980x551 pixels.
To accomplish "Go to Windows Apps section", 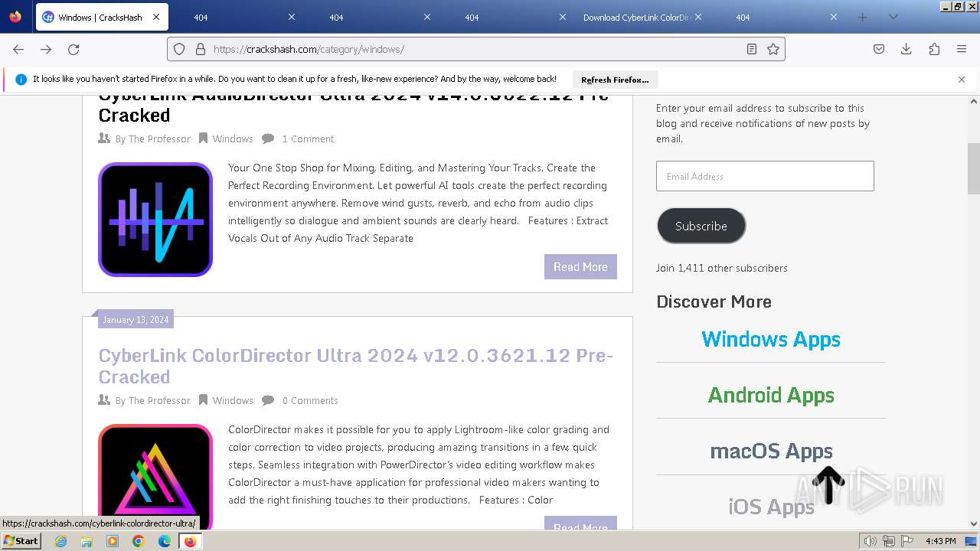I will point(771,339).
